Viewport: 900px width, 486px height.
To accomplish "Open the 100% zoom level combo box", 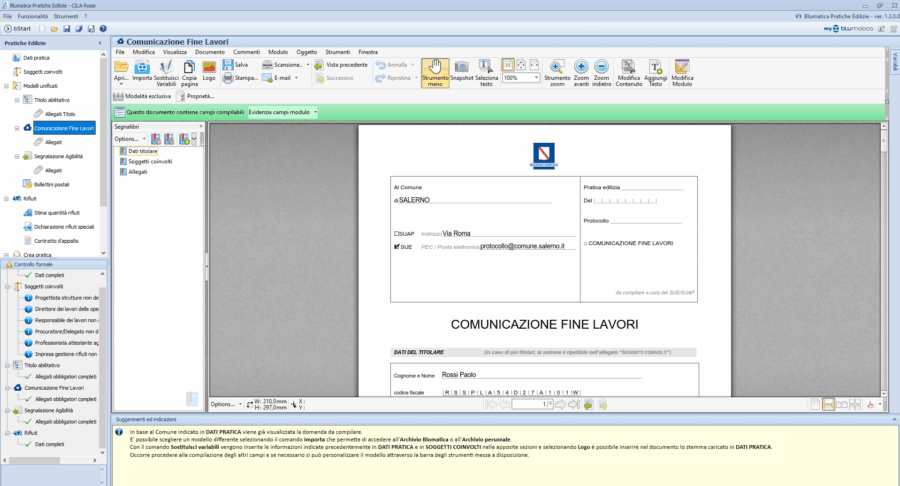I will click(x=520, y=77).
